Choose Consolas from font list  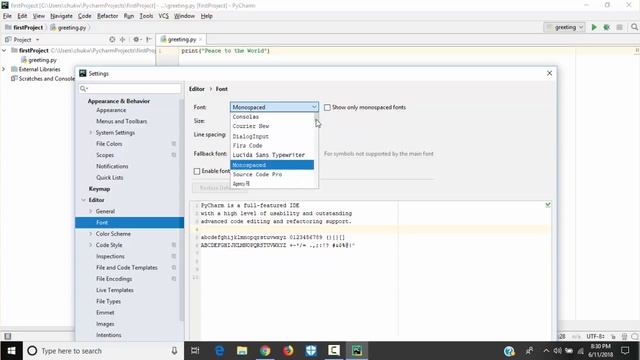point(272,117)
